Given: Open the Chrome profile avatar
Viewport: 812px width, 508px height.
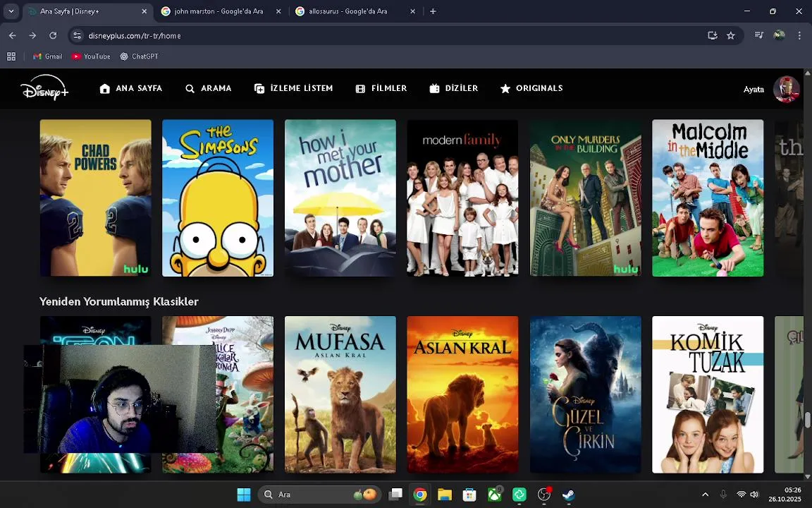Looking at the screenshot, I should pos(779,35).
